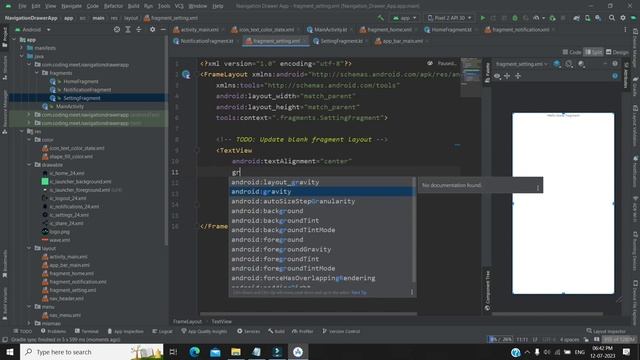Click the Android Studio taskbar icon
The height and width of the screenshot is (360, 640).
tap(298, 352)
